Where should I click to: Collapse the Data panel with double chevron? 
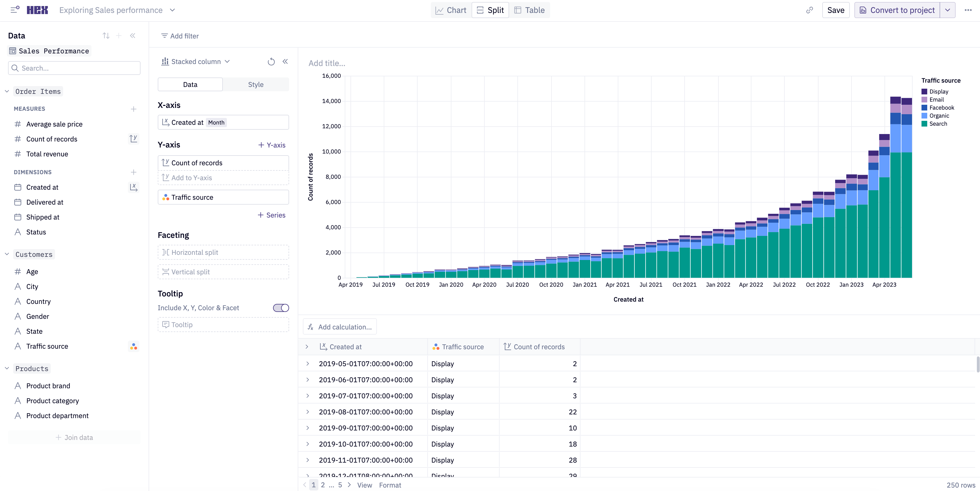(133, 35)
